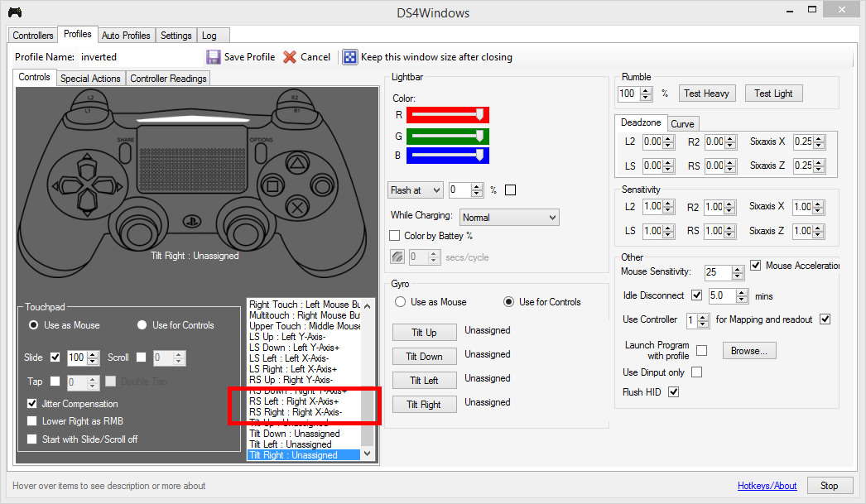
Task: Open the Hotkeys/About link
Action: tap(767, 486)
